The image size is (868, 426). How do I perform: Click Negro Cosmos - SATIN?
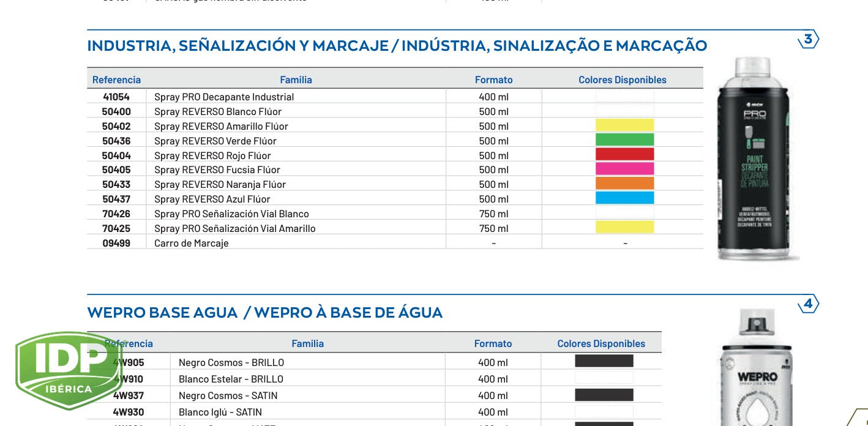(228, 395)
